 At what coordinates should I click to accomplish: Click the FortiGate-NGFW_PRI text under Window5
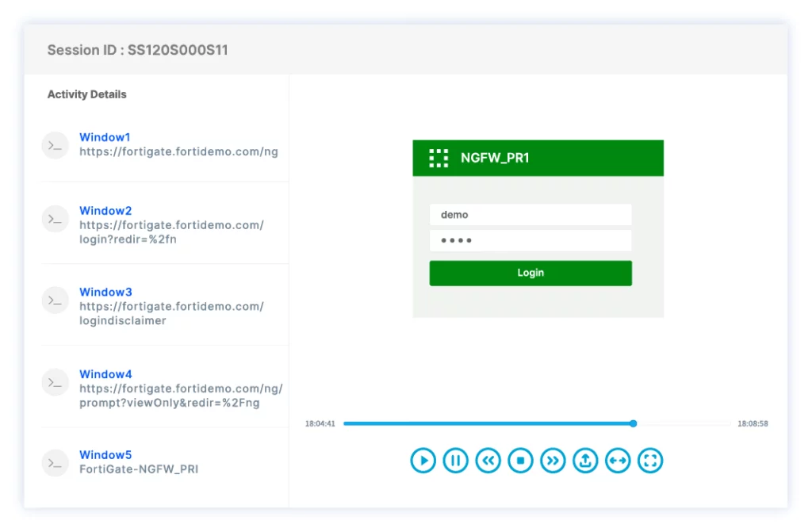point(139,469)
